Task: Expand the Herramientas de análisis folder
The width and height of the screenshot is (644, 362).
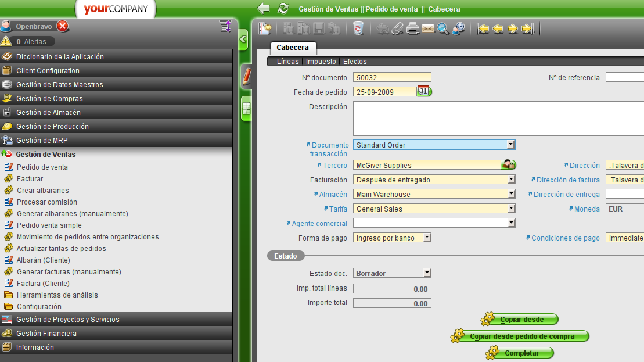Action: (x=57, y=295)
